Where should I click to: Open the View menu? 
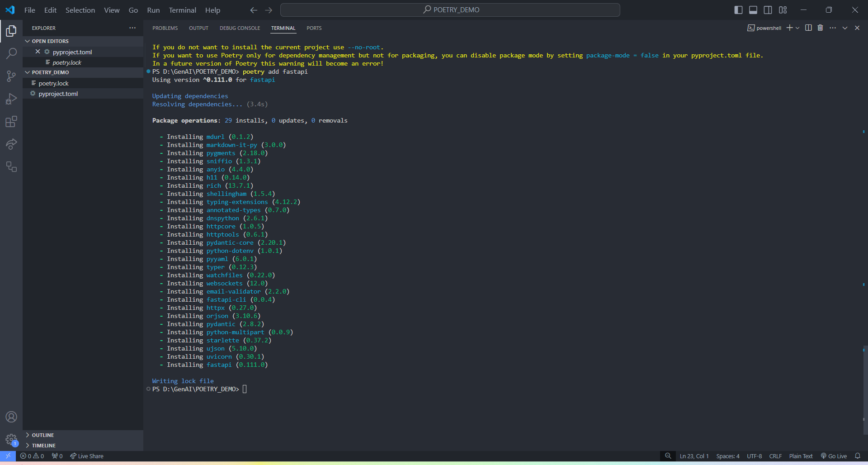112,10
